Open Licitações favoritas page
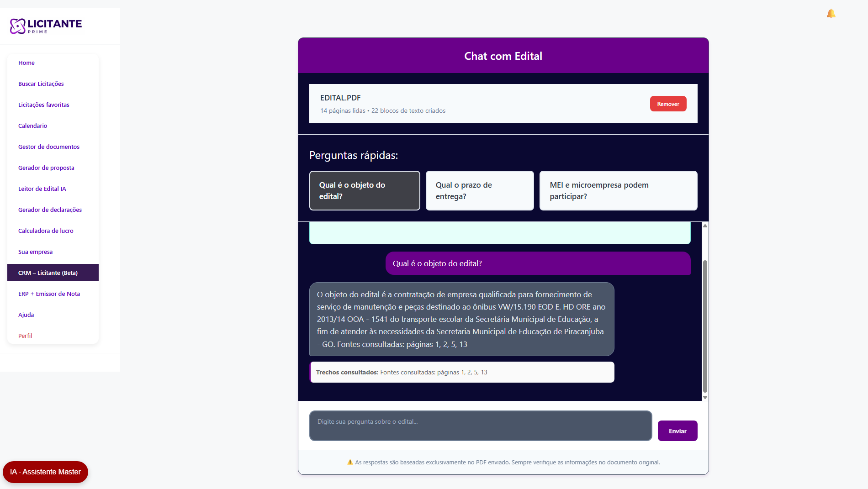The width and height of the screenshot is (868, 489). pyautogui.click(x=44, y=105)
